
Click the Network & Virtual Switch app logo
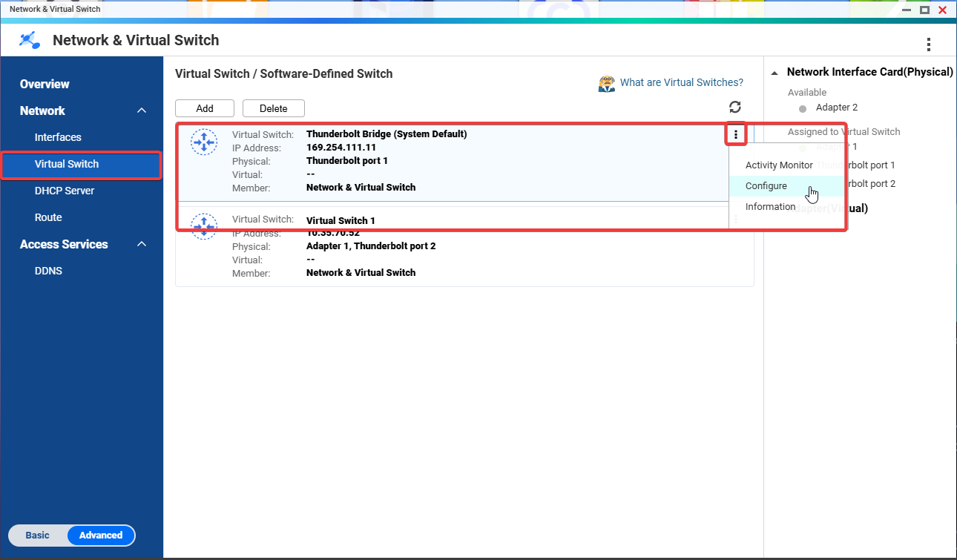pyautogui.click(x=30, y=40)
